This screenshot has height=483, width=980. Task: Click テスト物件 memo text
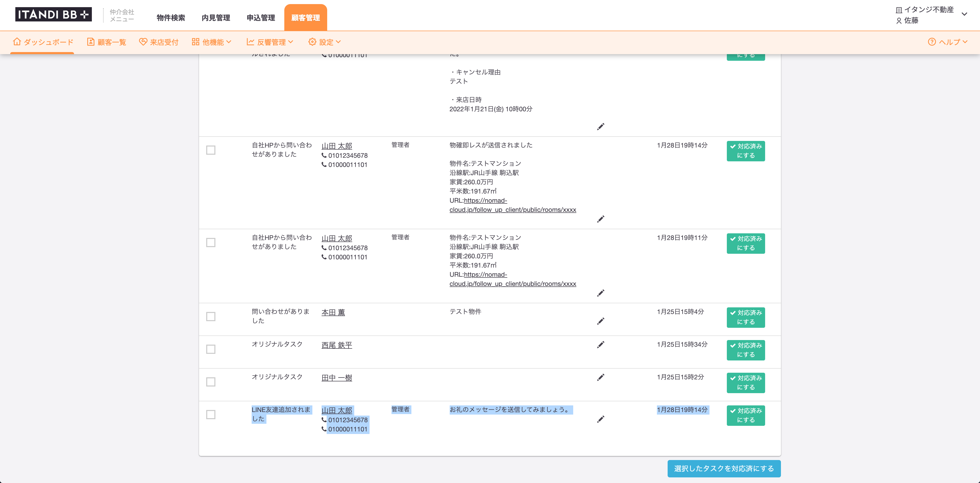click(465, 312)
